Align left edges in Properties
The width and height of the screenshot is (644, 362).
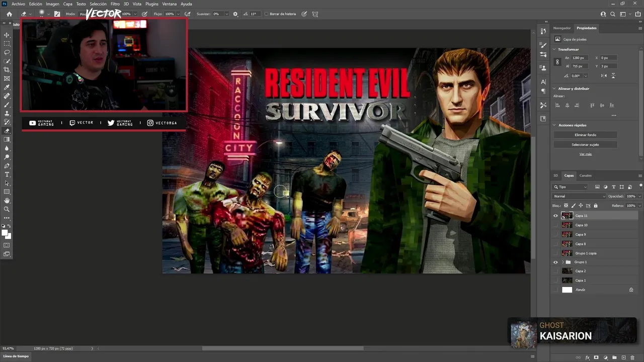point(557,105)
